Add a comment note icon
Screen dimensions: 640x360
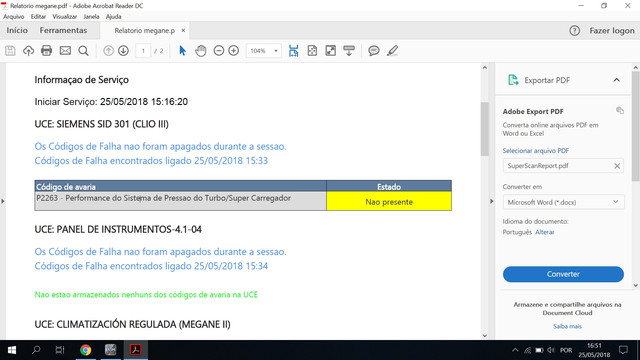373,51
